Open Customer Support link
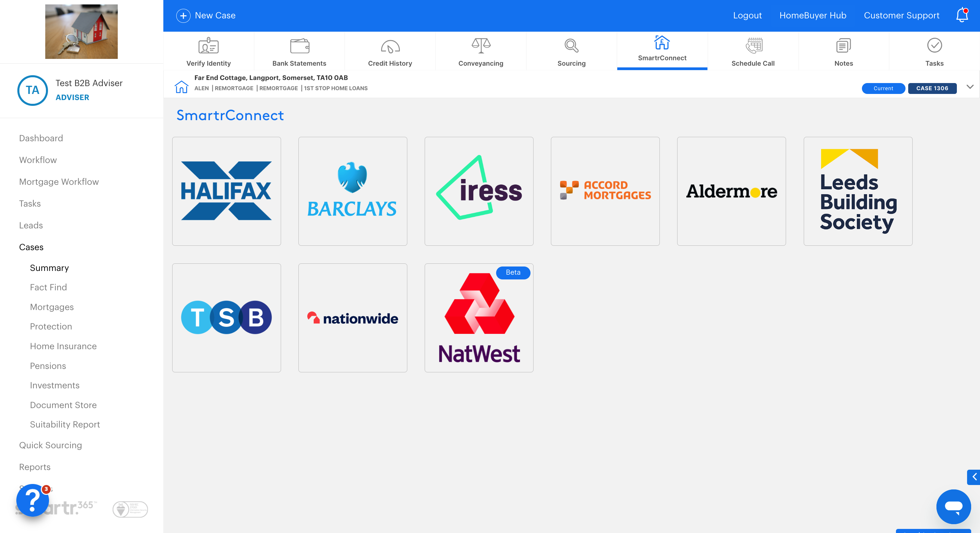The width and height of the screenshot is (980, 533). (x=901, y=16)
